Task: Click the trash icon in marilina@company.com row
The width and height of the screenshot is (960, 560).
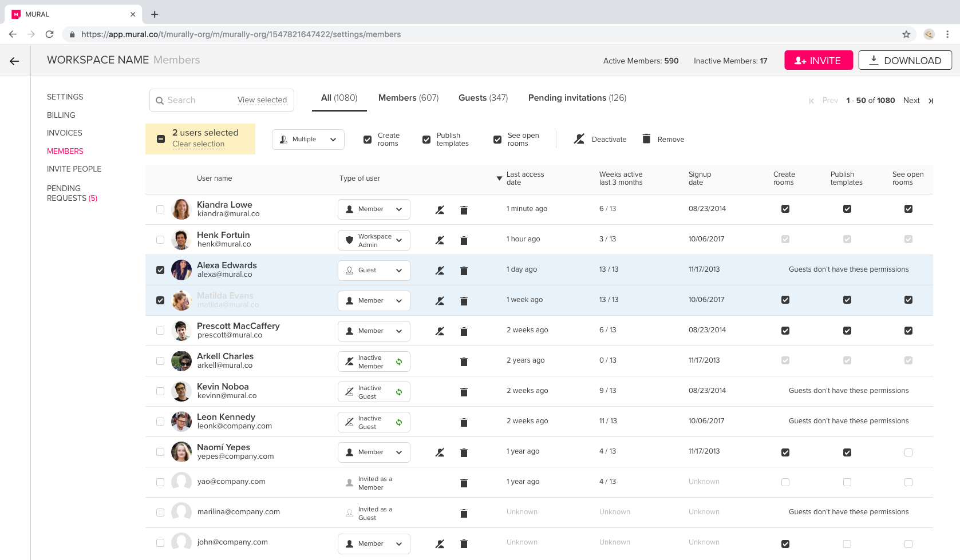Action: pos(464,513)
